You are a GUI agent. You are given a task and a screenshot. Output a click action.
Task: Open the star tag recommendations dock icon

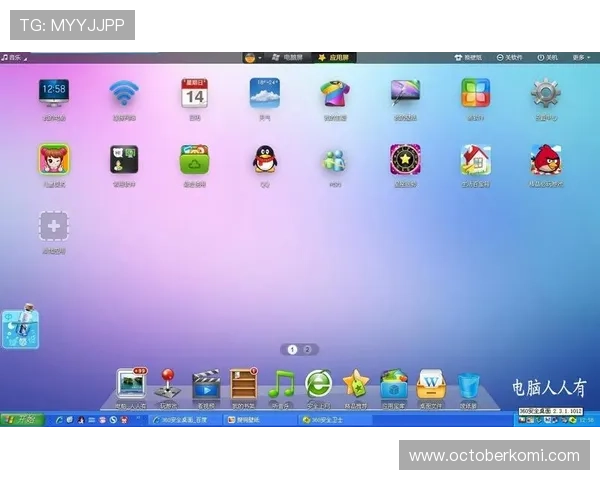(x=355, y=384)
